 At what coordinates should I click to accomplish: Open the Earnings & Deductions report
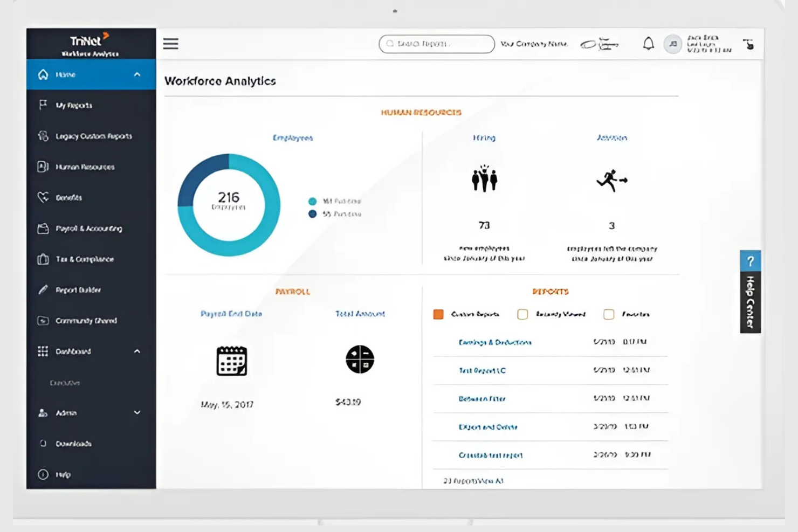point(494,342)
